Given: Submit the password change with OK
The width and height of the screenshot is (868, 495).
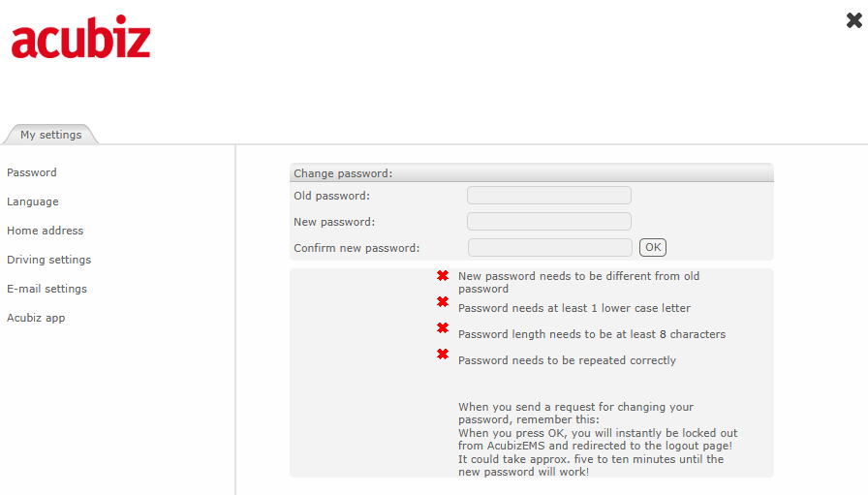Looking at the screenshot, I should tap(653, 248).
